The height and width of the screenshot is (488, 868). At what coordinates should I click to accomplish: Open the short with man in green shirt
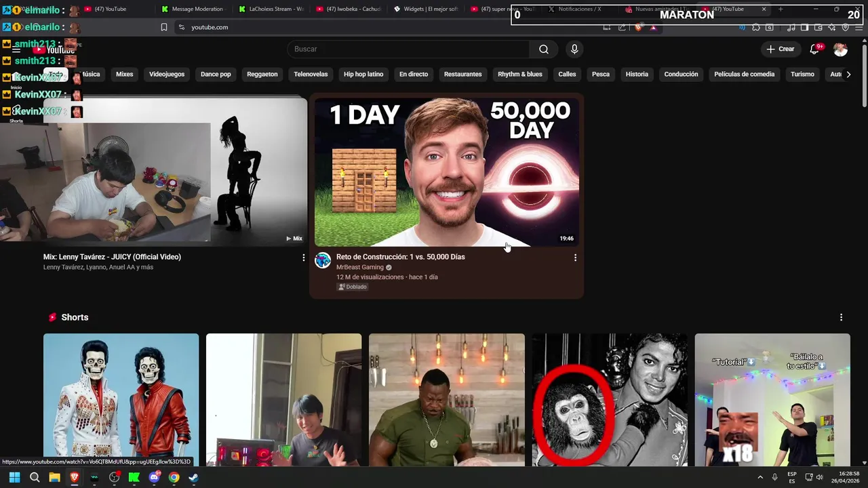pos(447,400)
